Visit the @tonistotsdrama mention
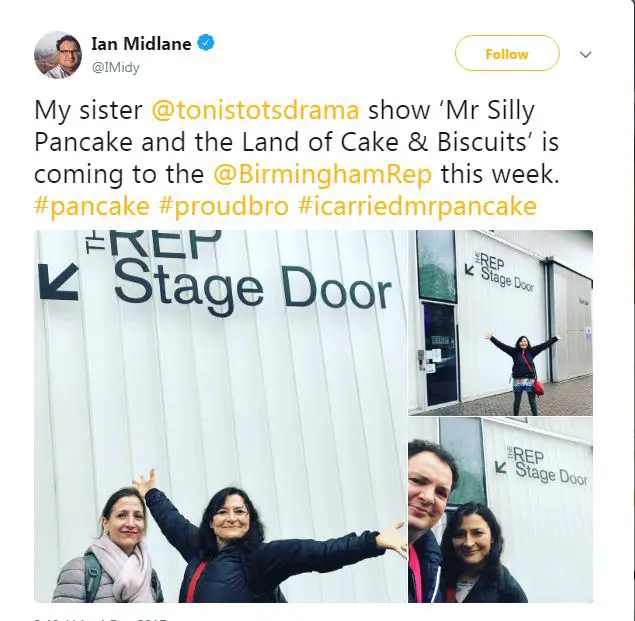This screenshot has width=635, height=621. point(255,110)
